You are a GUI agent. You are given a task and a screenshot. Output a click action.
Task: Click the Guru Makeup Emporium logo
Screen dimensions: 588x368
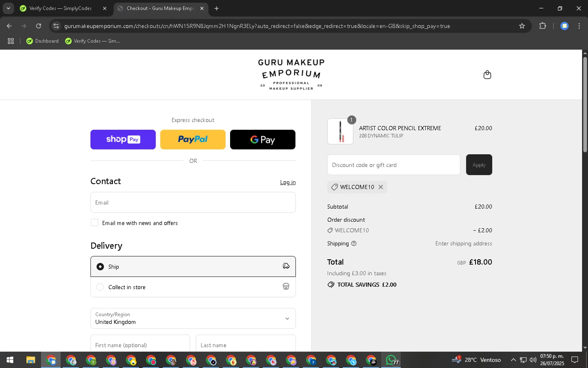tap(291, 75)
